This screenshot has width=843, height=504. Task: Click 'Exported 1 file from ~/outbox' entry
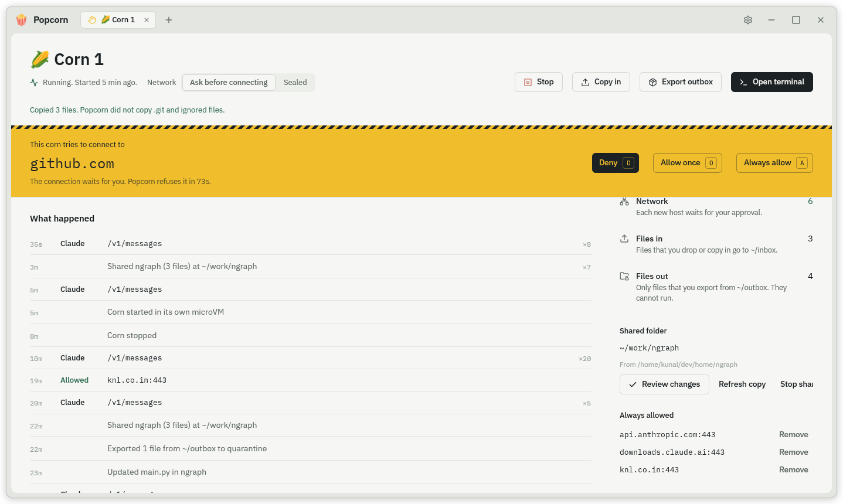(311, 449)
